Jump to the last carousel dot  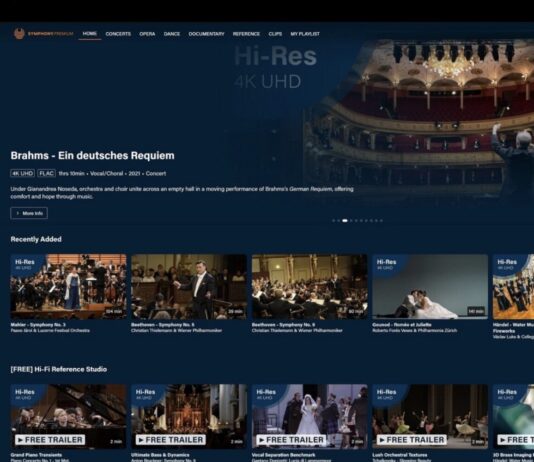(381, 221)
